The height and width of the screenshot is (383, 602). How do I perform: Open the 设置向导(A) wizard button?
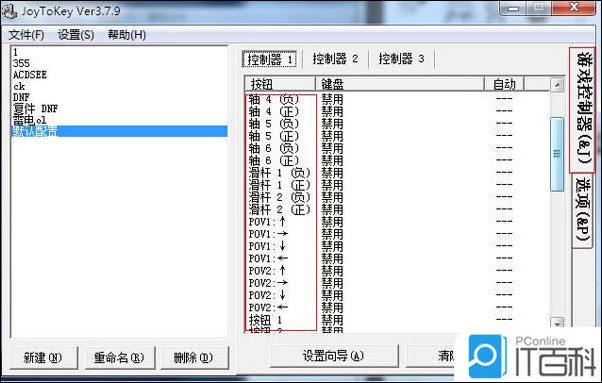[x=333, y=356]
